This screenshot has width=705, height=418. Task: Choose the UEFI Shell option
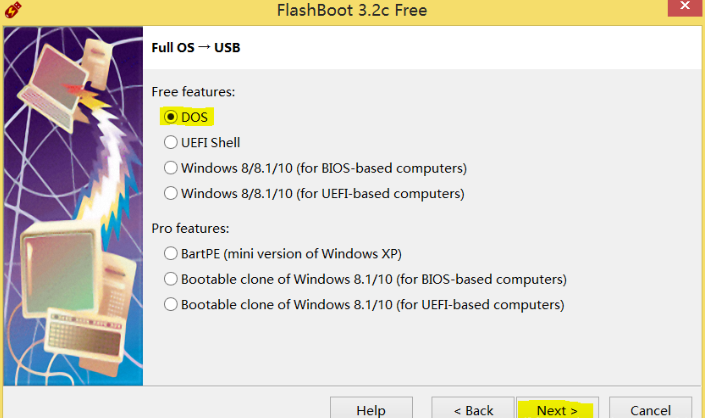tap(202, 142)
